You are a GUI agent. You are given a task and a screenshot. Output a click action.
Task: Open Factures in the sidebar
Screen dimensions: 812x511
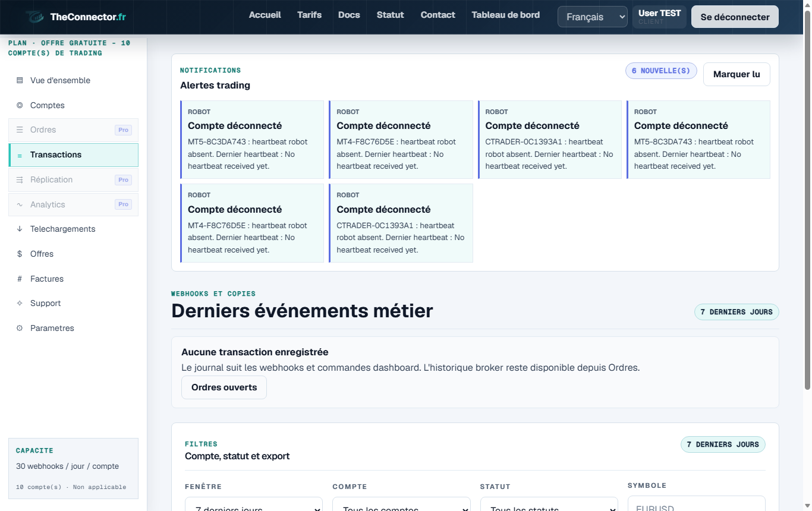[x=74, y=279]
